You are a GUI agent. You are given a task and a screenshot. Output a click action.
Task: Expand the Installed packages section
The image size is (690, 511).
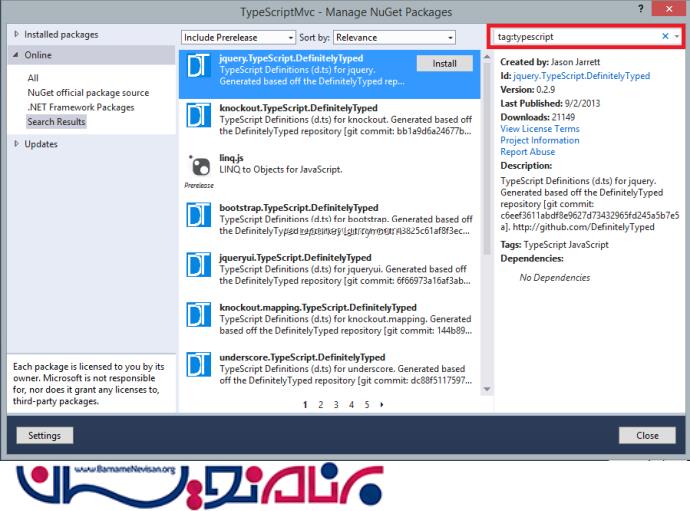(16, 34)
